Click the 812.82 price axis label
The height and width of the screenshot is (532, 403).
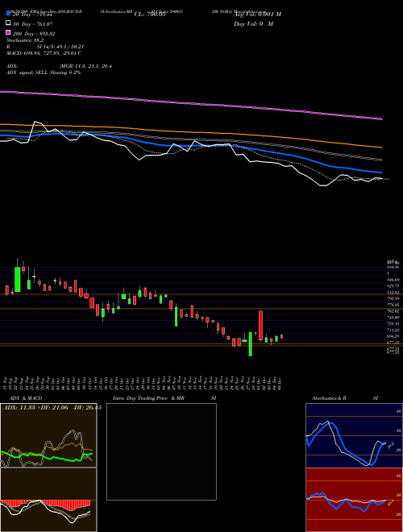pos(393,292)
